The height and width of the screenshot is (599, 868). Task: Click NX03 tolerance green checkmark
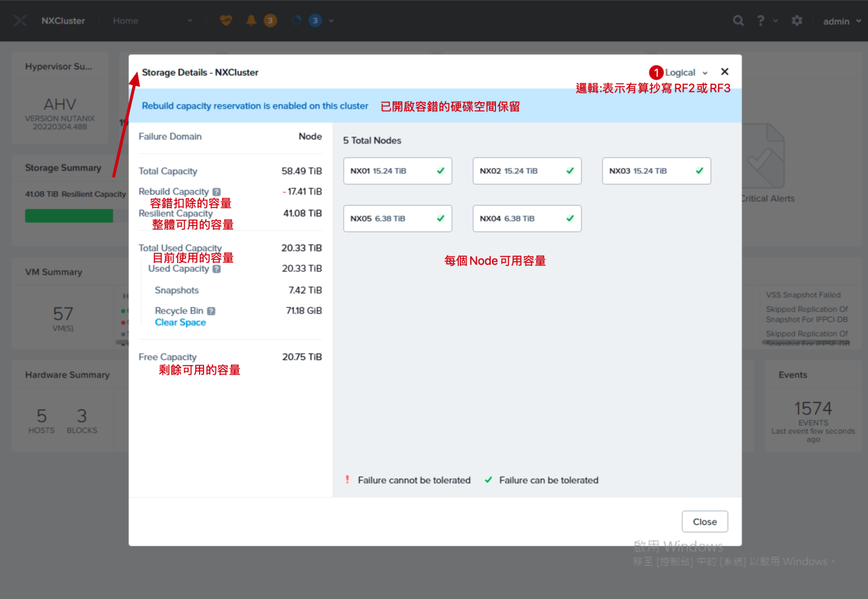700,171
